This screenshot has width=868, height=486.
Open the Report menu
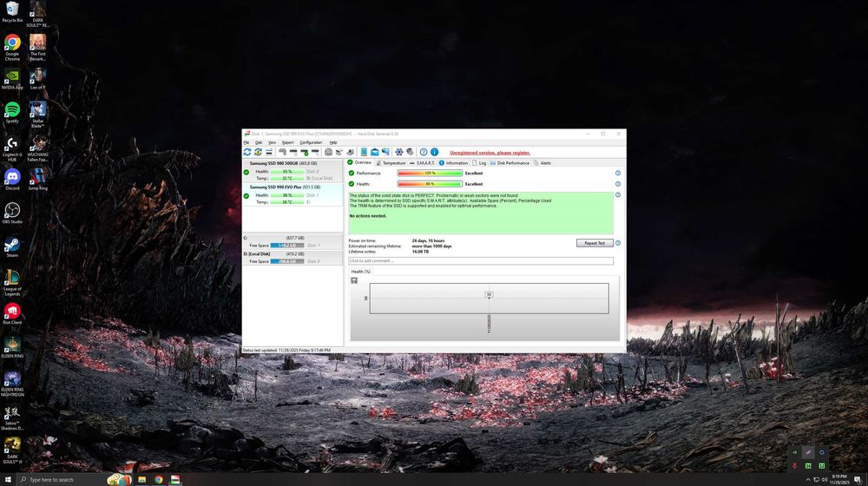coord(288,142)
